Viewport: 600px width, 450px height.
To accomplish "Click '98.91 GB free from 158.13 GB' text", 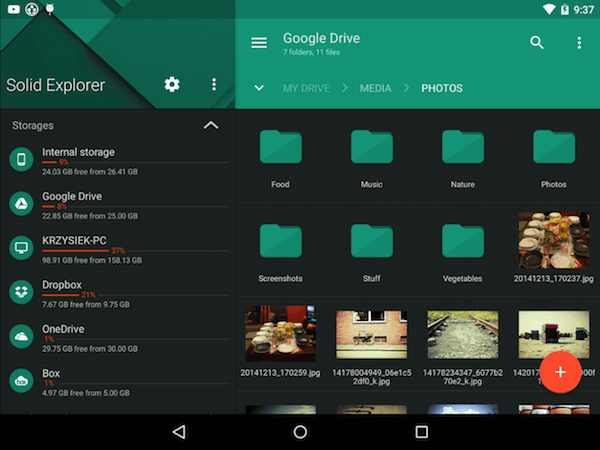I will coord(92,260).
